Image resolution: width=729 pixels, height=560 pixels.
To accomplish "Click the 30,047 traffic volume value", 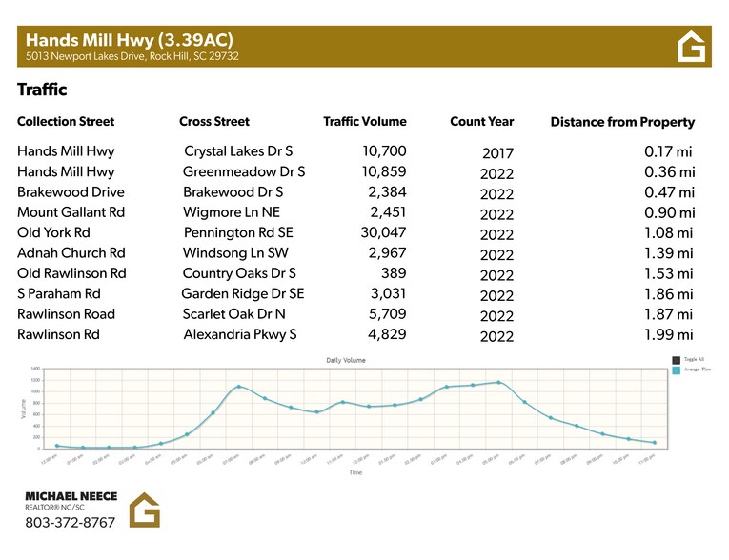I will [384, 232].
